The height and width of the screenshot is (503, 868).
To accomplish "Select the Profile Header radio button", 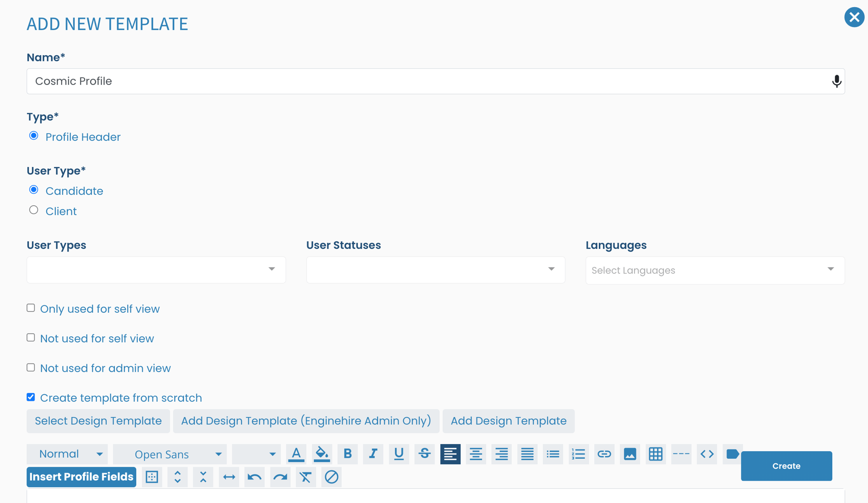I will click(x=34, y=136).
